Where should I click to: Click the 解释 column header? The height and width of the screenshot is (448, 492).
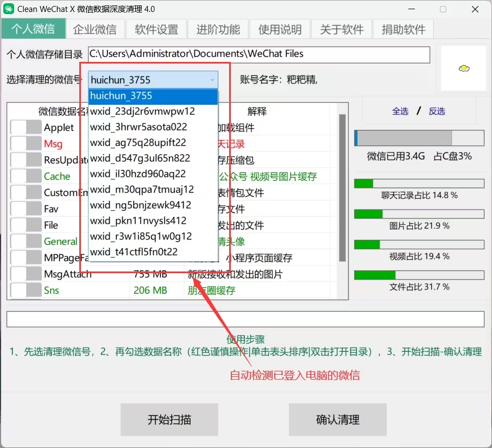click(x=257, y=111)
